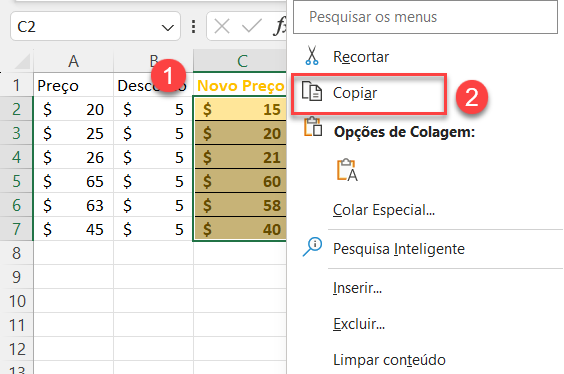Click the select-all corner triangle
The width and height of the screenshot is (564, 374).
pos(22,61)
